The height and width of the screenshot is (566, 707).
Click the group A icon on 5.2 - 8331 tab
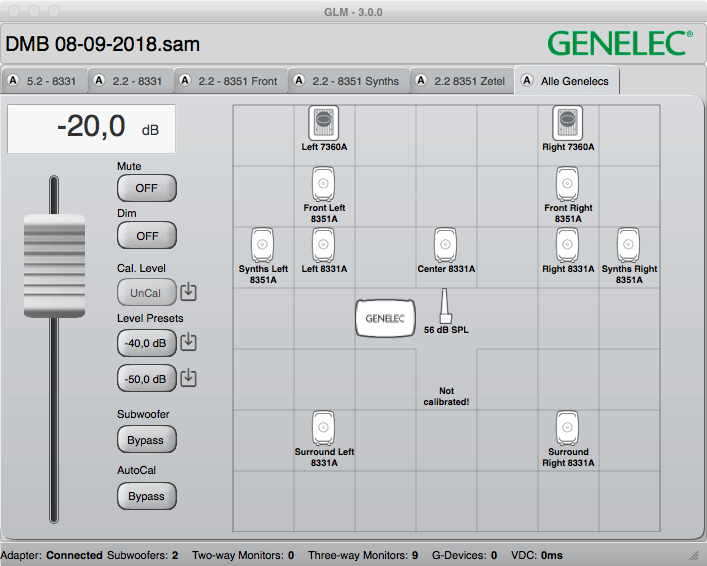(13, 80)
